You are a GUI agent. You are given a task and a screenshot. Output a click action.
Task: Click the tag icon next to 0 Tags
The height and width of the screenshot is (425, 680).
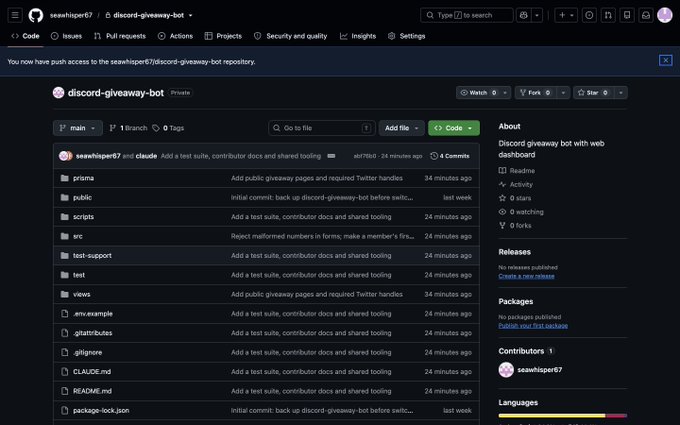coord(156,128)
